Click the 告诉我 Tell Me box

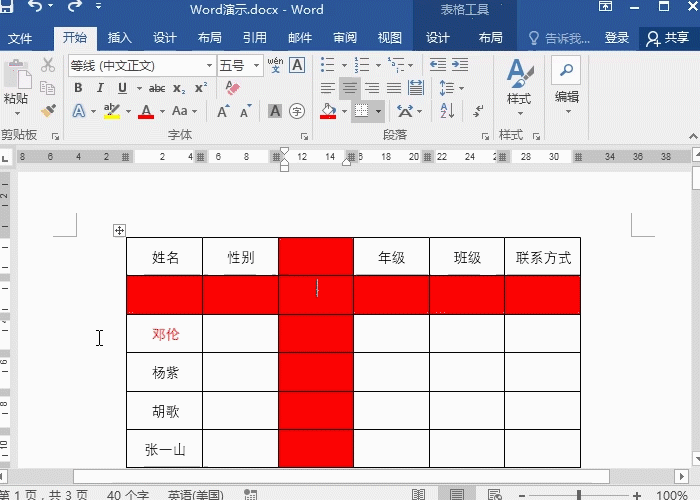pos(558,38)
